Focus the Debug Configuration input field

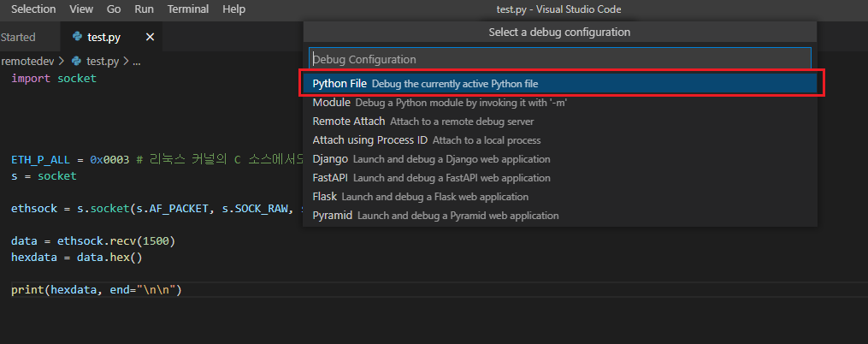[559, 59]
